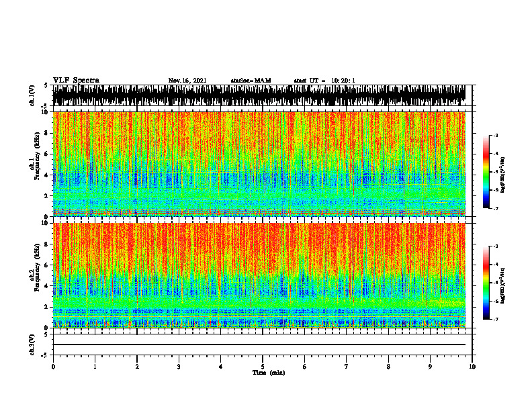Click the "-7" tick on ch.2 colorbar
The width and height of the screenshot is (532, 411).
(495, 319)
